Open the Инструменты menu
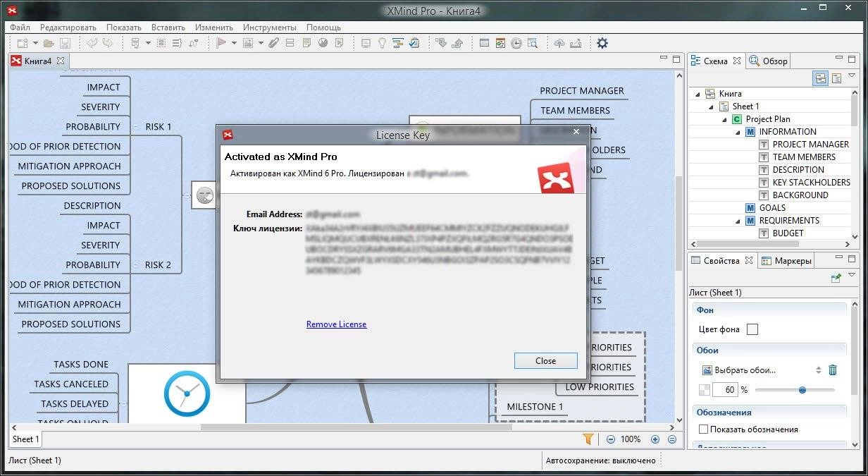 click(269, 28)
